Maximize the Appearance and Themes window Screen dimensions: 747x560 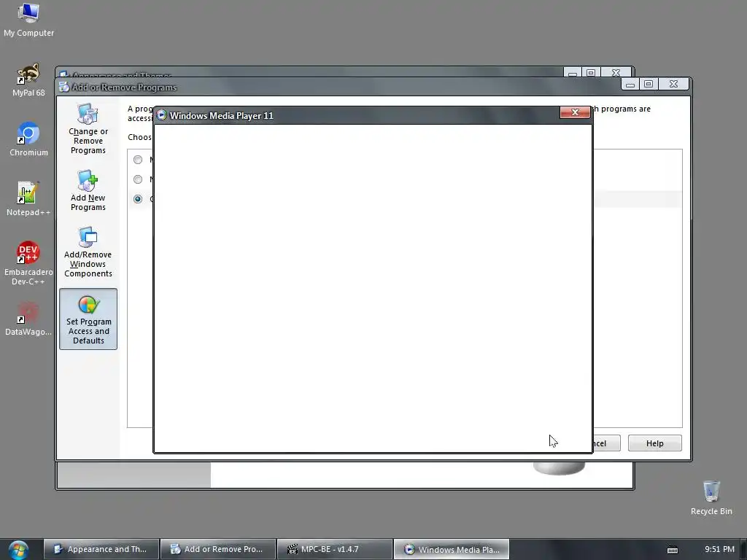click(591, 72)
